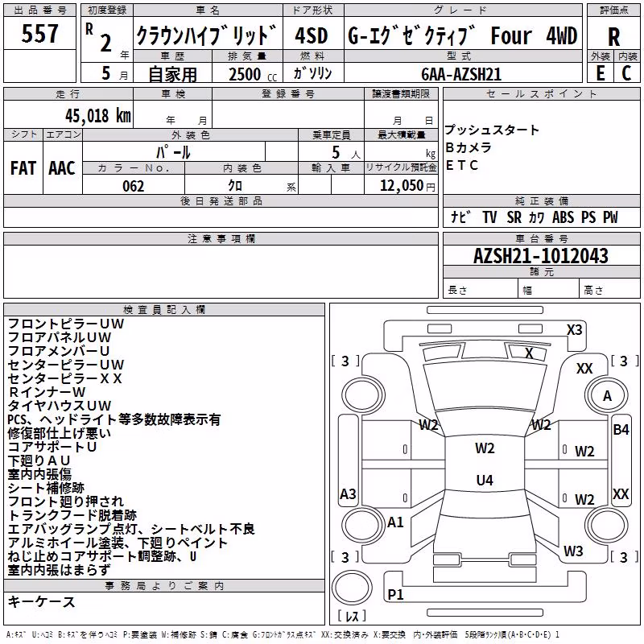Click the sales point プッシュスタート
644x644 pixels.
492,130
